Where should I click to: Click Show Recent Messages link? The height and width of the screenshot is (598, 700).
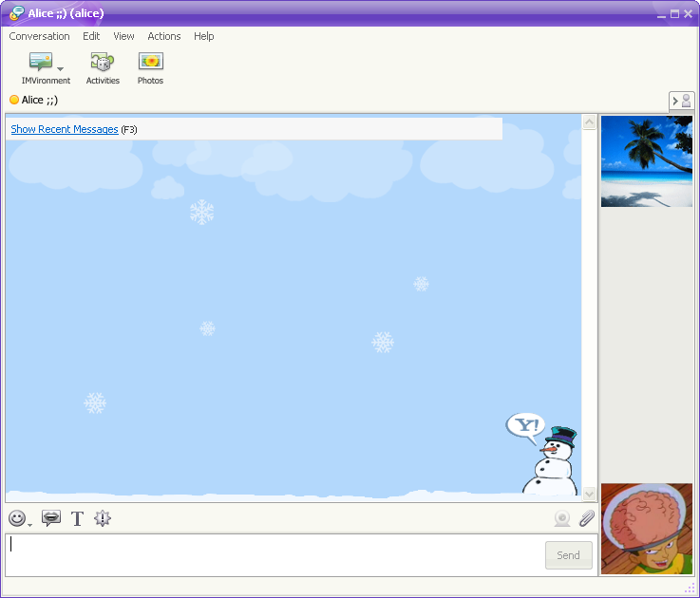[65, 129]
